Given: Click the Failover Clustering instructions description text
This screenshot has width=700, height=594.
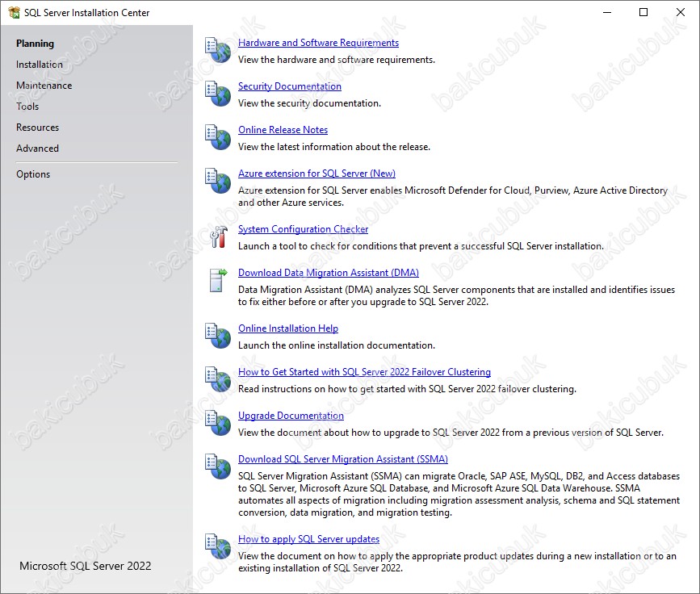Looking at the screenshot, I should pyautogui.click(x=407, y=389).
